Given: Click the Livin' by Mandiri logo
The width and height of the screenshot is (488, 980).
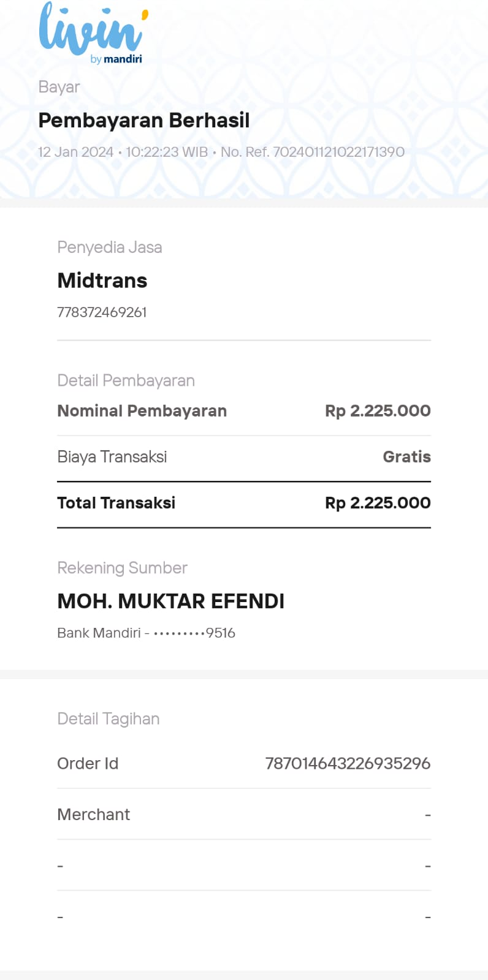Looking at the screenshot, I should pyautogui.click(x=93, y=32).
